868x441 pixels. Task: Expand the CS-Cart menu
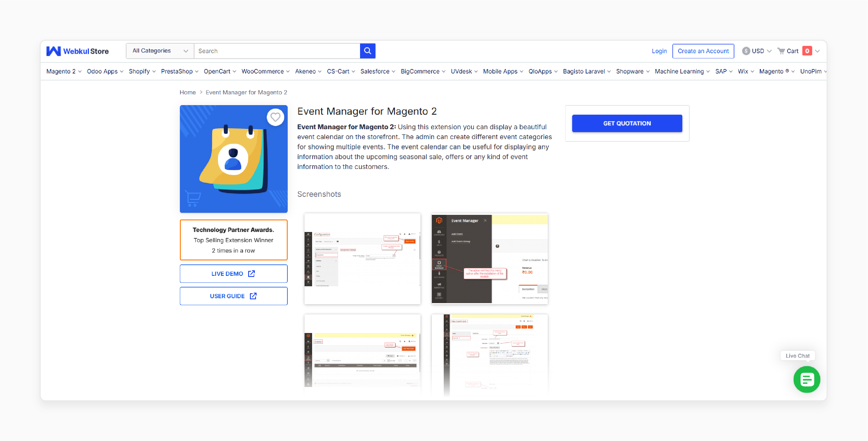pos(341,71)
